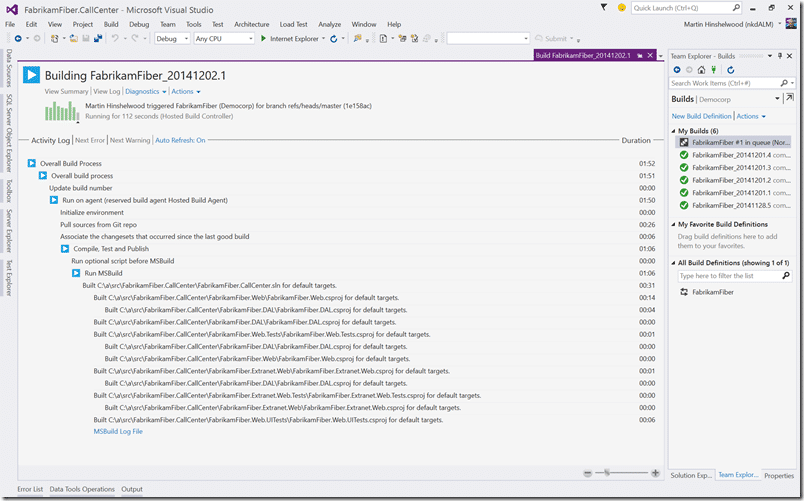Open the Error List tab

[x=30, y=489]
